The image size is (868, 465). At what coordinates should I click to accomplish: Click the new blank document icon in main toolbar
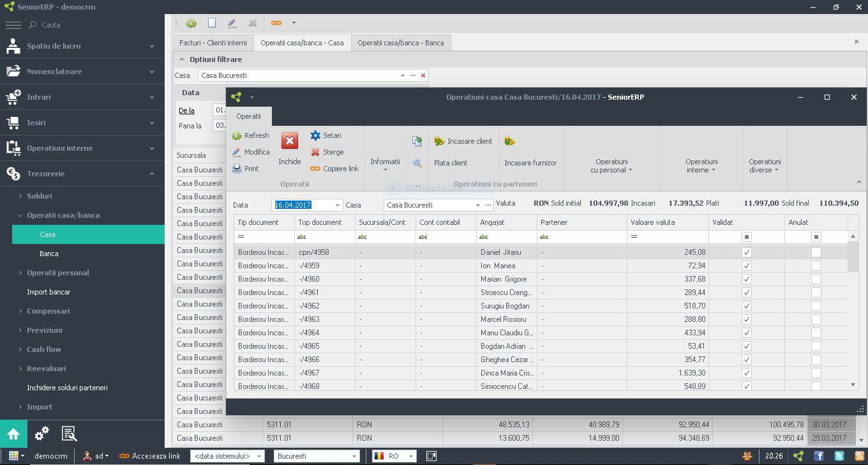point(212,23)
